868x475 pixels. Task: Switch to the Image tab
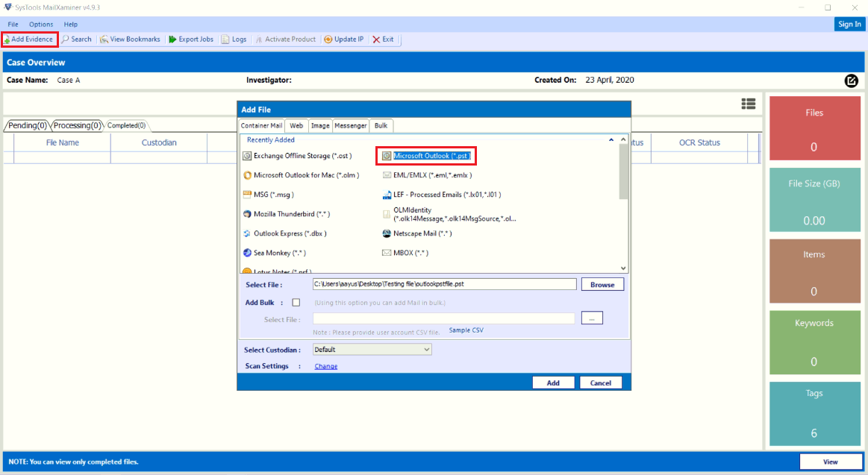pyautogui.click(x=320, y=125)
